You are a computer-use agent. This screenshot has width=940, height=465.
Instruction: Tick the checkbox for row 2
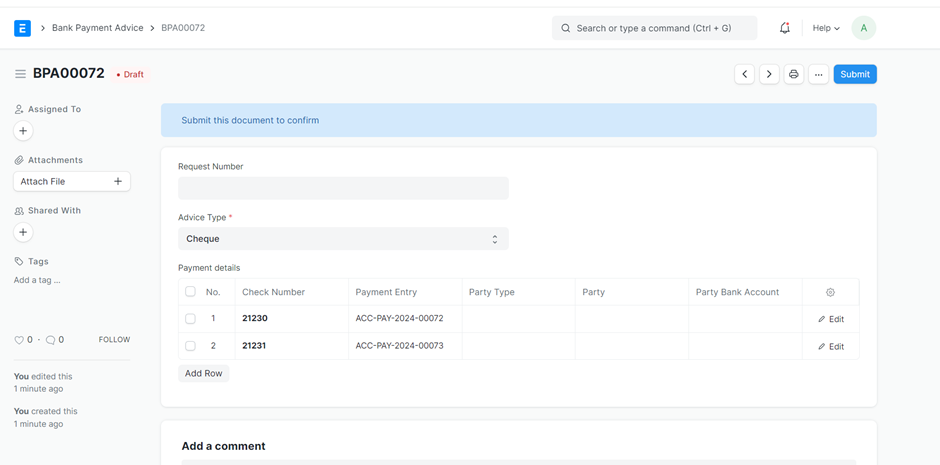click(190, 346)
